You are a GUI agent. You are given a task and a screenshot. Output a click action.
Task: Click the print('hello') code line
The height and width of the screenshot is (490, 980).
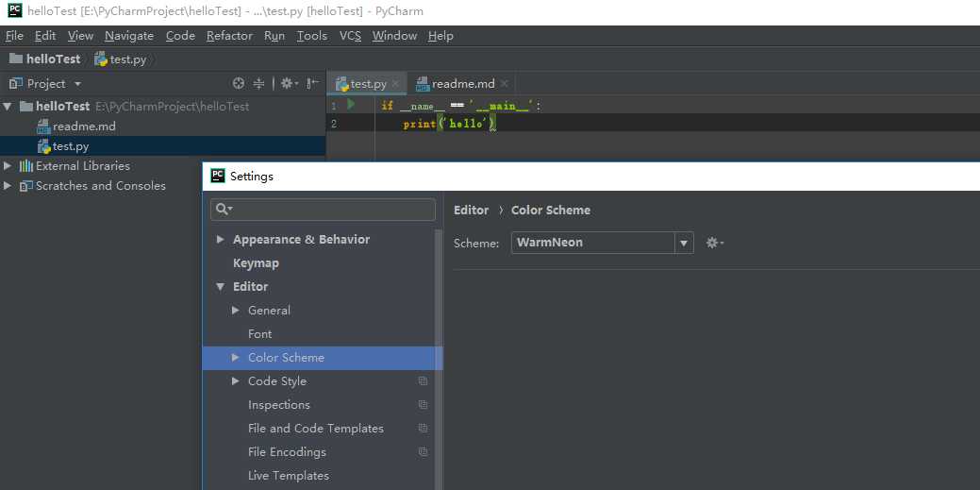[x=449, y=124]
